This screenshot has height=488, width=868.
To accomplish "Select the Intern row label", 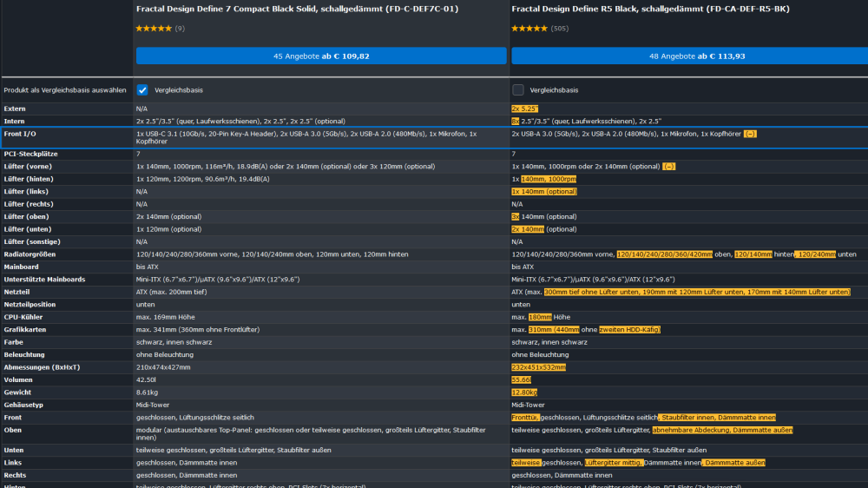I will point(14,121).
